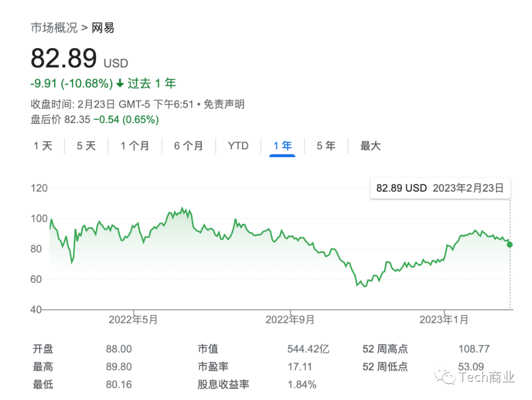Switch chart to 5 年 range

[x=326, y=146]
